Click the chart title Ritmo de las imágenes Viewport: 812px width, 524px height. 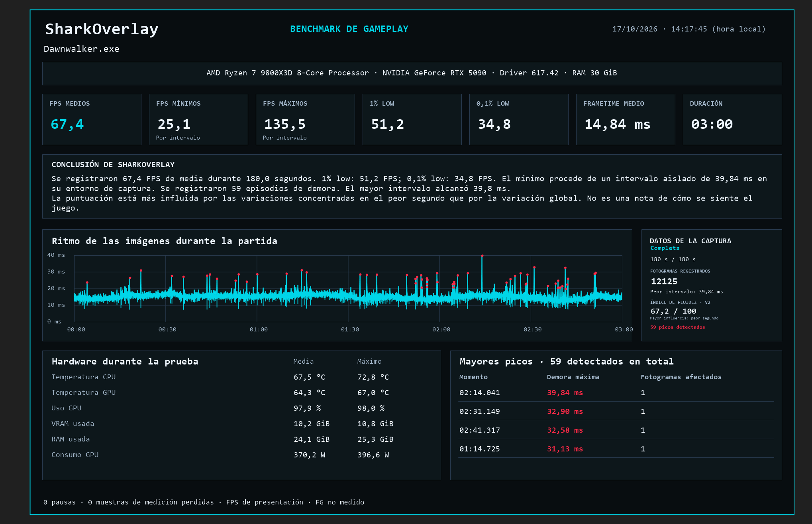click(x=165, y=241)
